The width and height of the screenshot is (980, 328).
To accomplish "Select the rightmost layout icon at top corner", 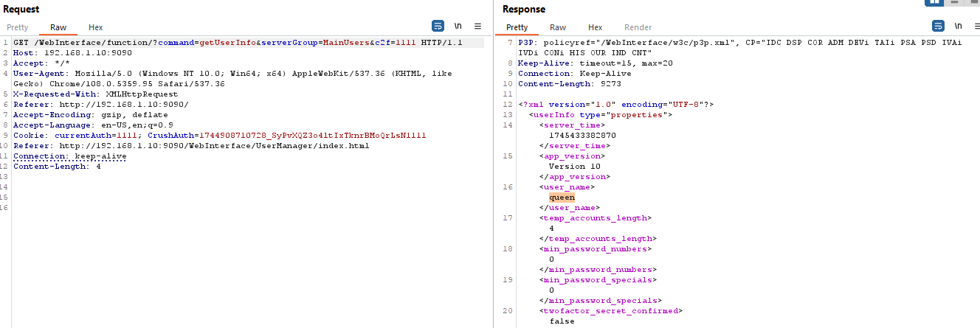I will coord(973,2).
